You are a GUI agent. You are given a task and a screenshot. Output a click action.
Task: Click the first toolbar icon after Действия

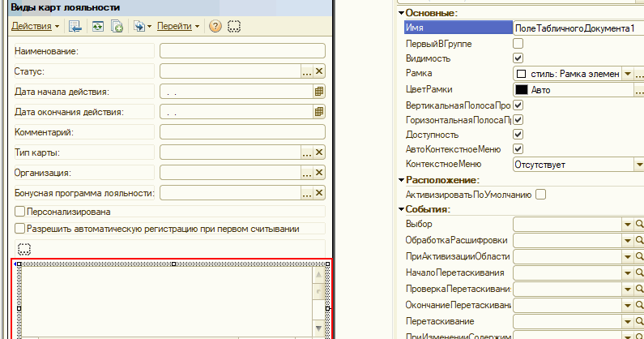point(75,26)
